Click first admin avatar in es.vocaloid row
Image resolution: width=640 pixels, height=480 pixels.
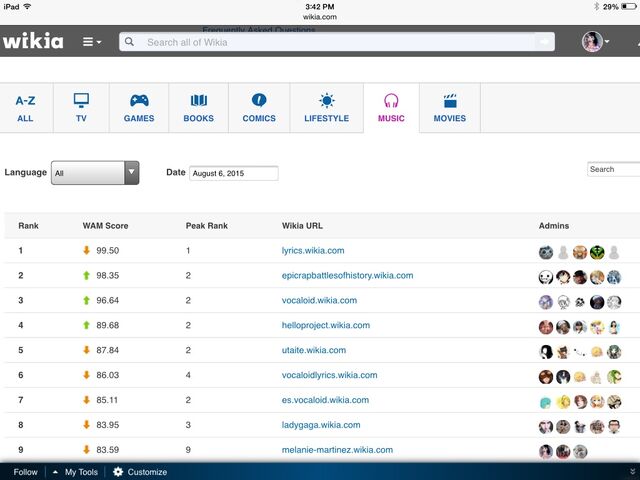pyautogui.click(x=546, y=402)
